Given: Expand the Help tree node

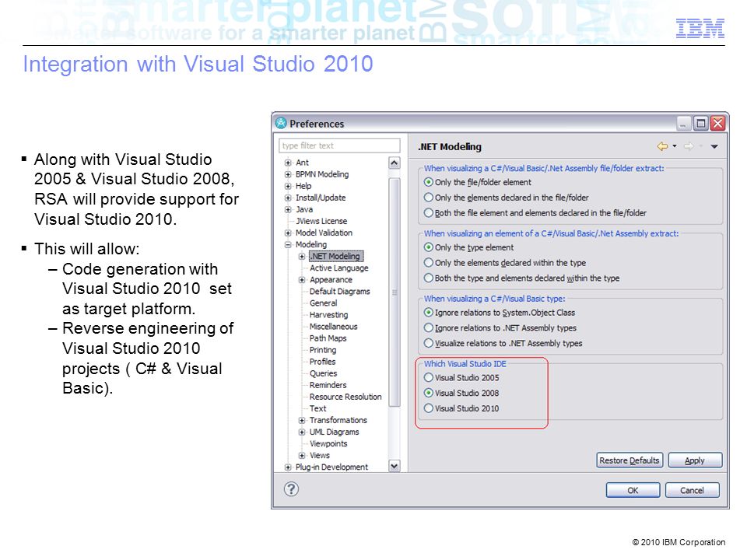Looking at the screenshot, I should click(x=288, y=186).
